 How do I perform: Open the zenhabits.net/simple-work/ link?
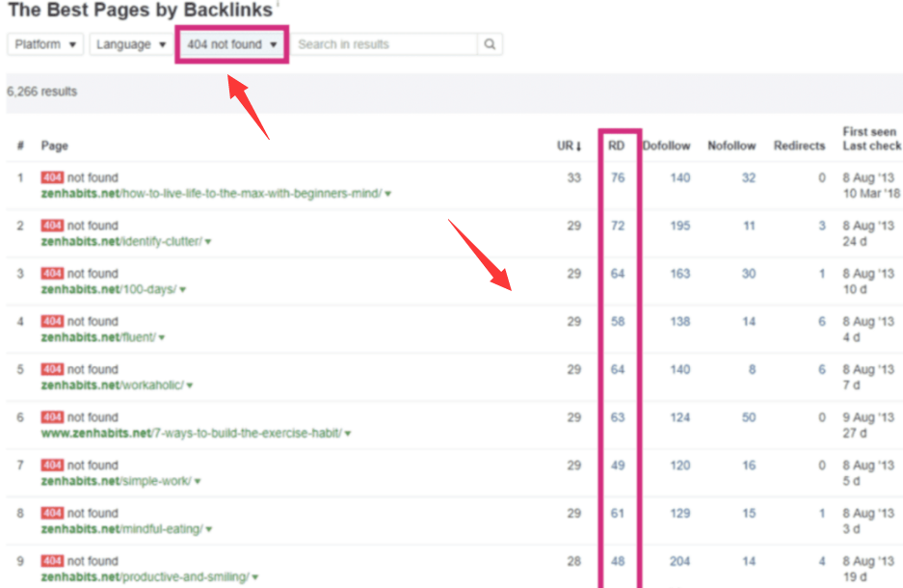point(116,481)
